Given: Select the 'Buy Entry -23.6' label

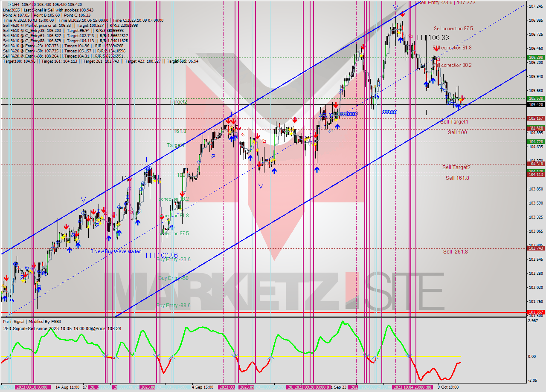Looking at the screenshot, I should [173, 259].
